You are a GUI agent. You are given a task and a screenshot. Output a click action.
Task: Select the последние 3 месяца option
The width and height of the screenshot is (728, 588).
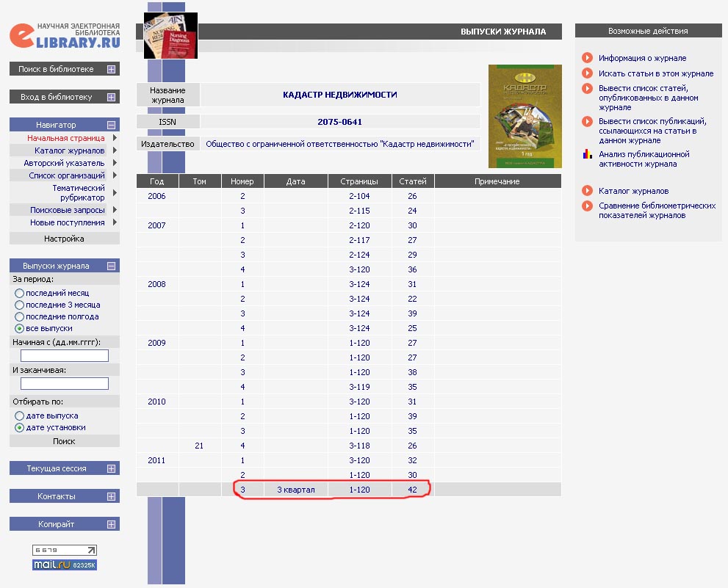click(x=19, y=305)
